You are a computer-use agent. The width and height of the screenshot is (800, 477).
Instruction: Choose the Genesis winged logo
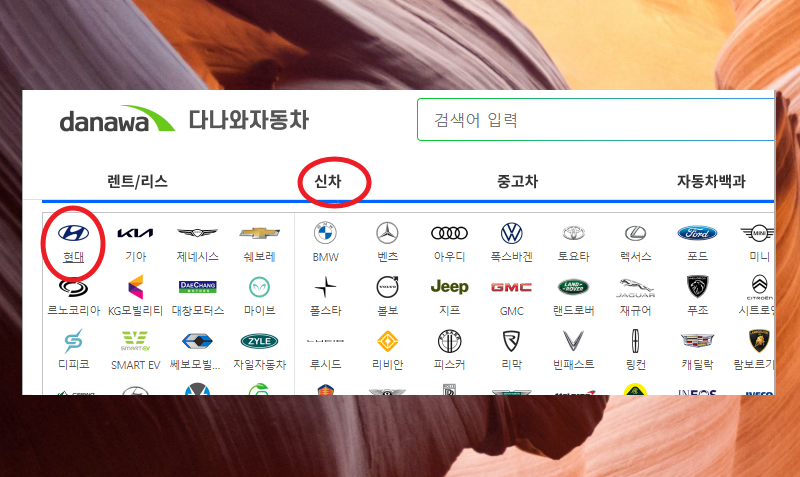pyautogui.click(x=197, y=233)
